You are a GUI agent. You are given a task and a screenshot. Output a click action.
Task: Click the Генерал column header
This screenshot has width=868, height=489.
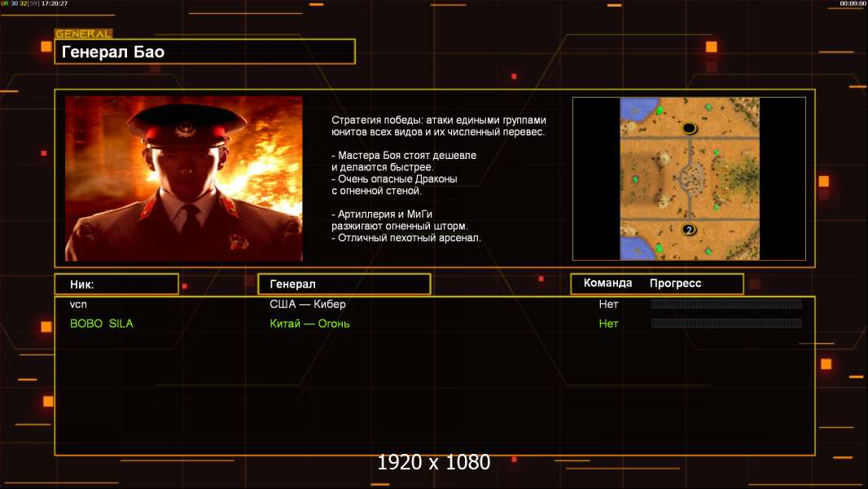pos(344,284)
